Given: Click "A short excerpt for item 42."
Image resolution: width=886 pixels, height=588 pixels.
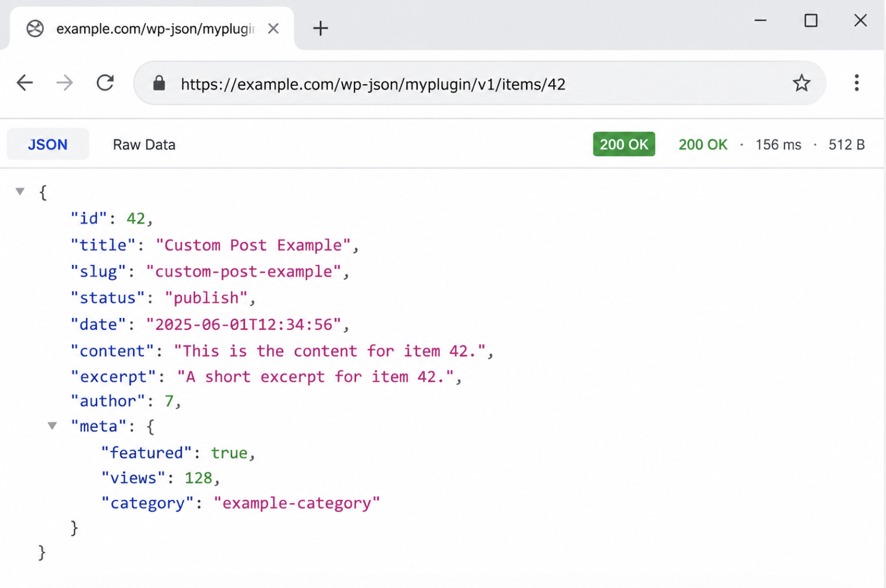Looking at the screenshot, I should [x=315, y=376].
